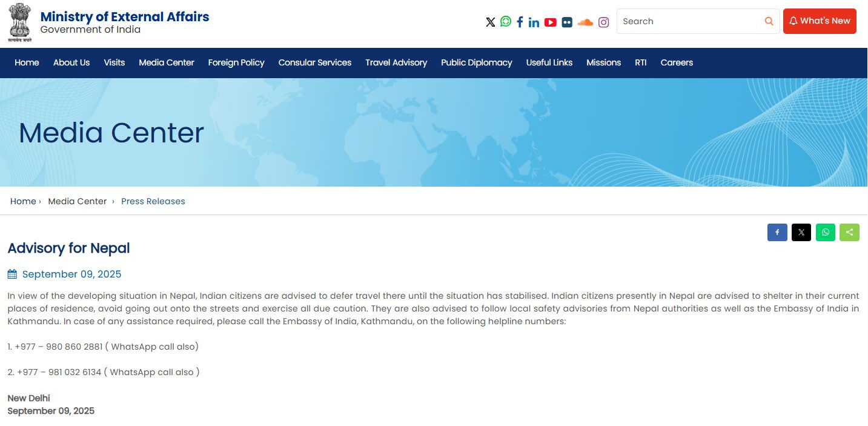Click the New Delhi text
This screenshot has height=426, width=868.
point(28,398)
